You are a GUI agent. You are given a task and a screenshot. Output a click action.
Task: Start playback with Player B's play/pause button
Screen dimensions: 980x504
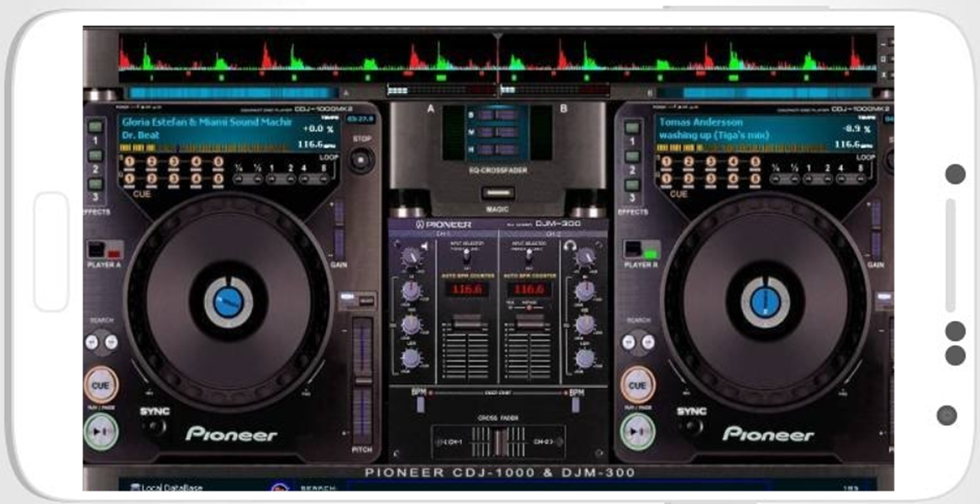coord(637,431)
